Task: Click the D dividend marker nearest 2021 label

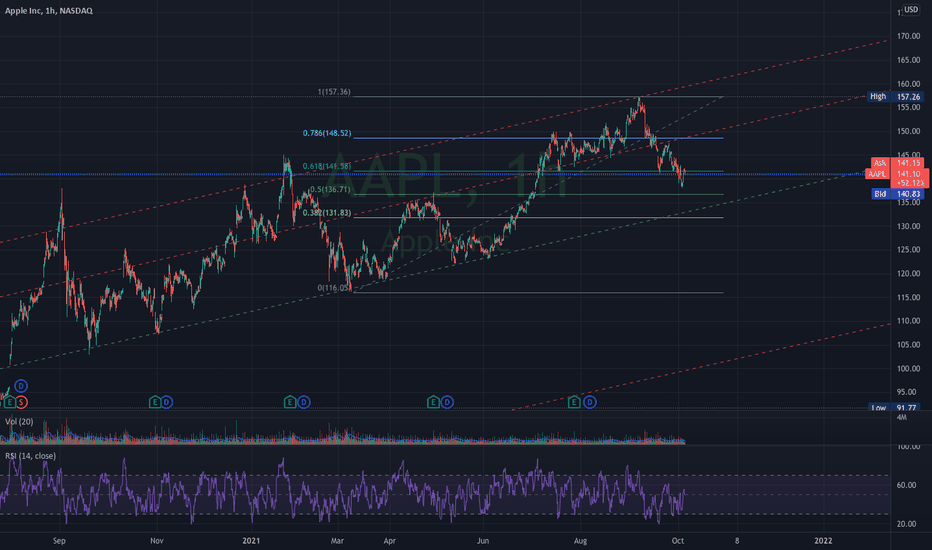Action: point(303,403)
